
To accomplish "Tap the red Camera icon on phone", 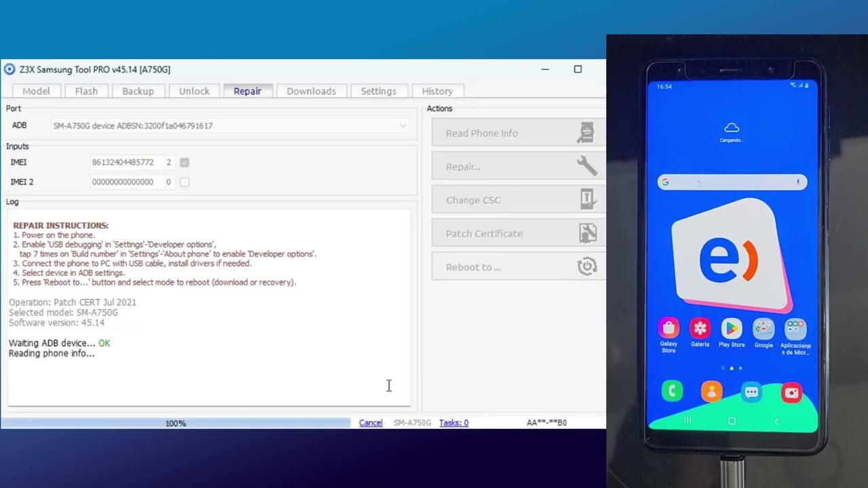I will click(791, 392).
